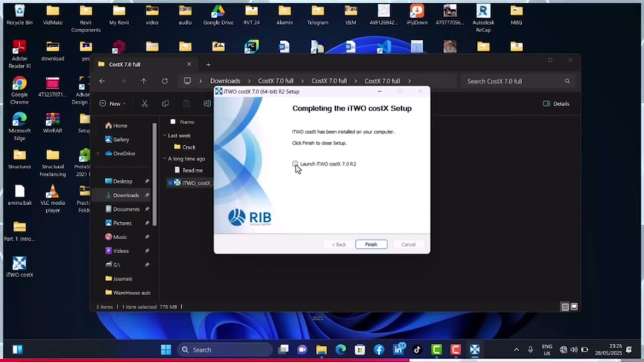Open volume control in system tray
This screenshot has height=362, width=644.
click(574, 349)
